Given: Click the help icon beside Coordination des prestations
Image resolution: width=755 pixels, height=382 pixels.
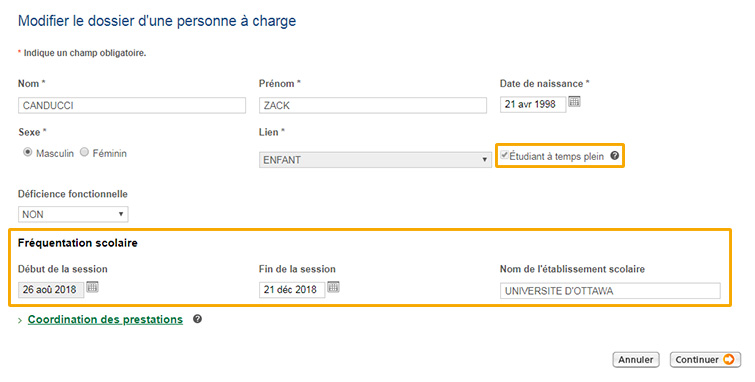Looking at the screenshot, I should [197, 319].
